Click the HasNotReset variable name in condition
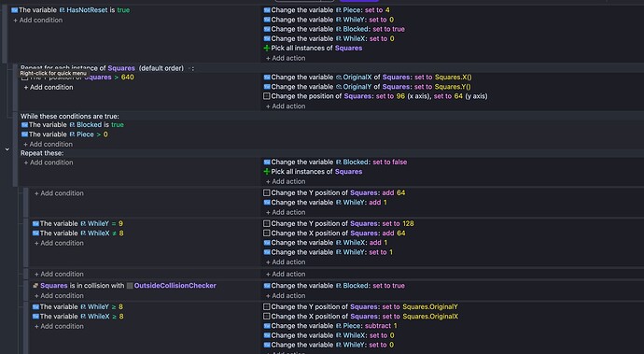Image resolution: width=644 pixels, height=354 pixels. (87, 10)
